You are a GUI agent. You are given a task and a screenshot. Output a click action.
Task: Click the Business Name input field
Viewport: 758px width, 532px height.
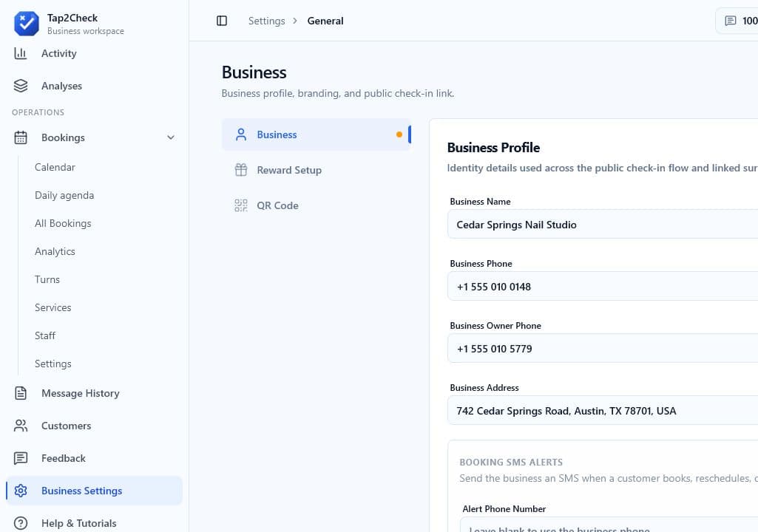click(603, 224)
